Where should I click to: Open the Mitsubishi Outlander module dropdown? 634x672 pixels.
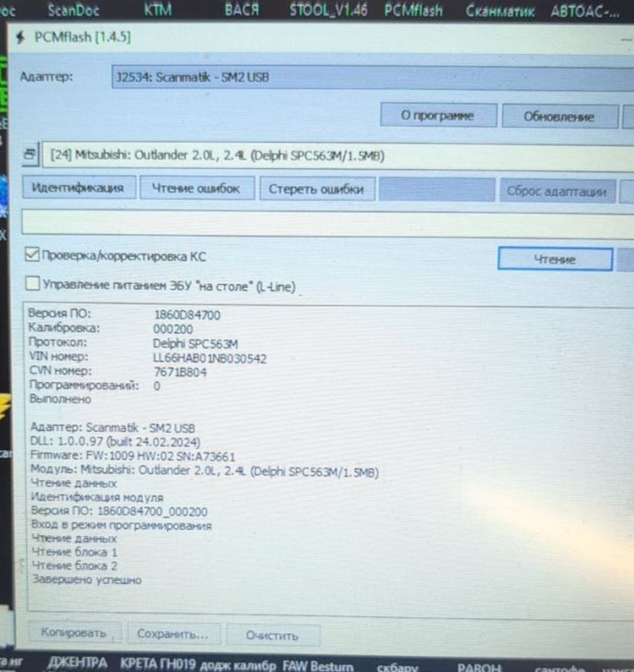338,156
